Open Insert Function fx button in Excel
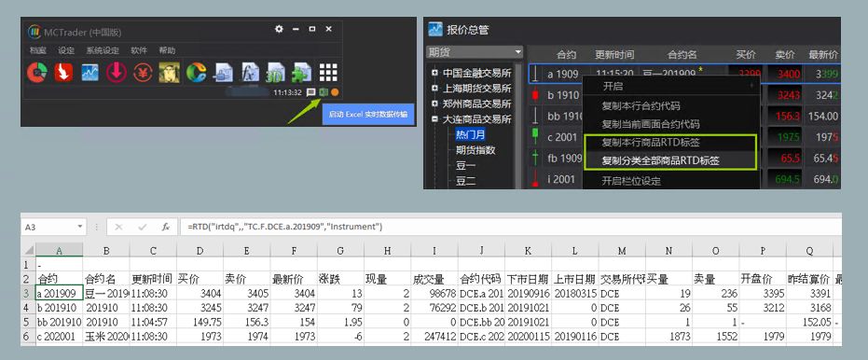 tap(166, 227)
